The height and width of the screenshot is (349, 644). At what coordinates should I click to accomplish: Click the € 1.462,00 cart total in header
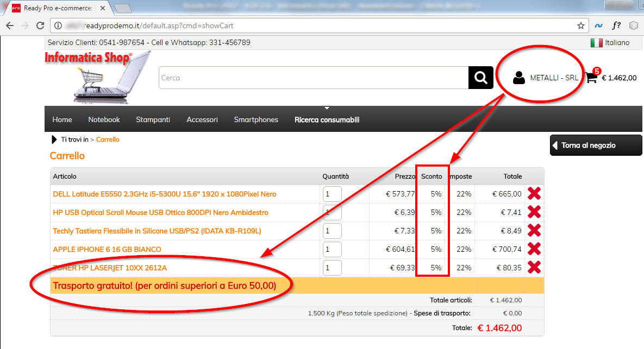(619, 78)
